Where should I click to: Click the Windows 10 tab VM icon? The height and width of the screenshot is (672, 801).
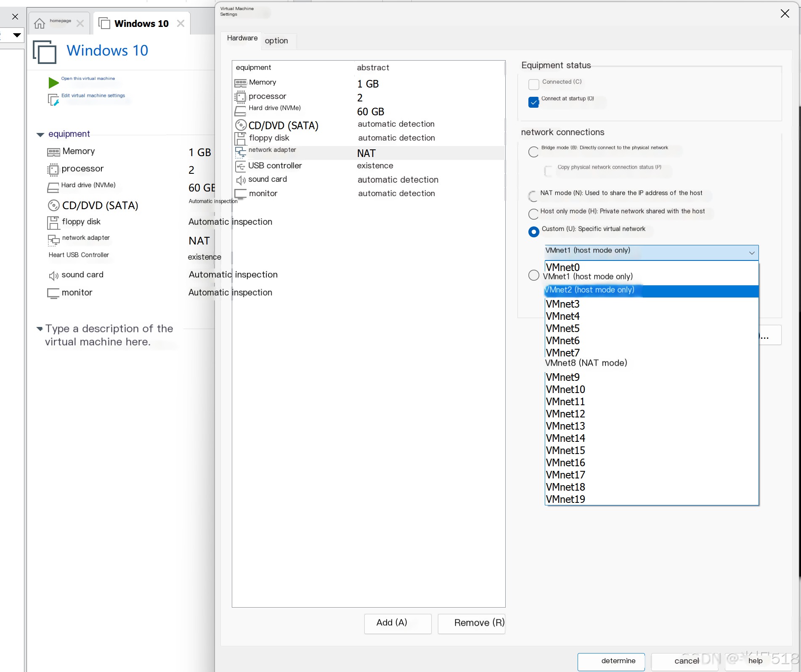coord(104,23)
